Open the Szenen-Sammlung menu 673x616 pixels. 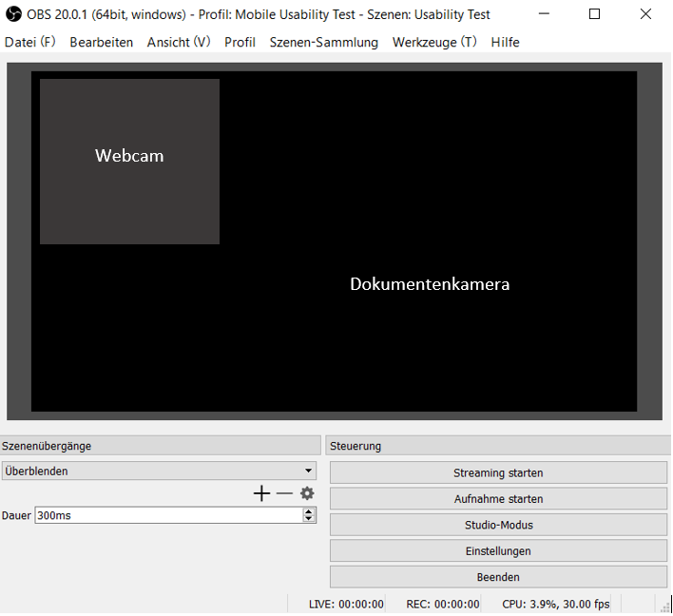[x=323, y=42]
